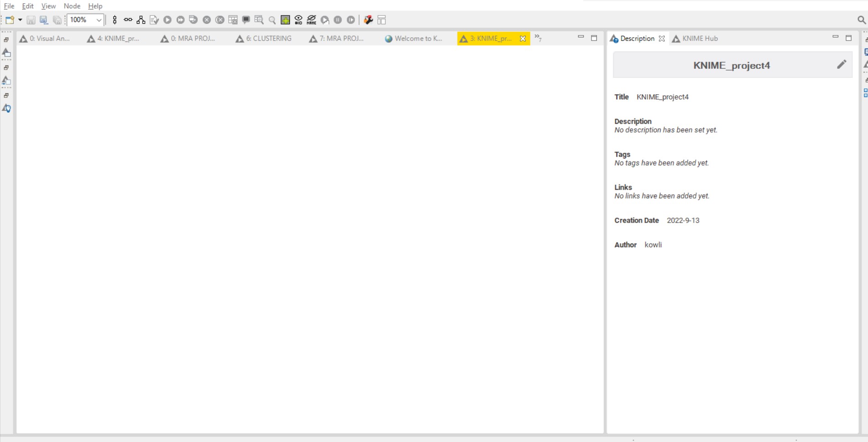
Task: Click the Title value KNIME_project4
Action: 663,97
